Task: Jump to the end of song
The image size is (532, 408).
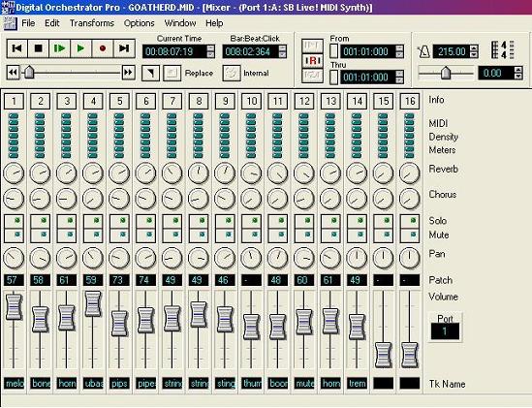Action: 124,48
